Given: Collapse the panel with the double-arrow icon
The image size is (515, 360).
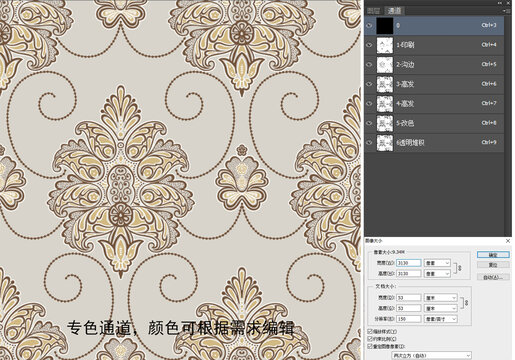Looking at the screenshot, I should (501, 3).
